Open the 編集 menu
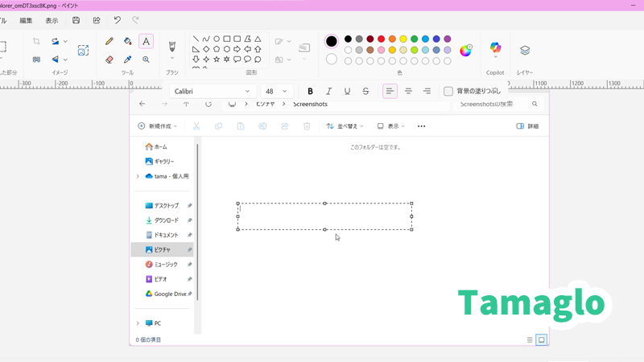The width and height of the screenshot is (644, 362). click(27, 20)
